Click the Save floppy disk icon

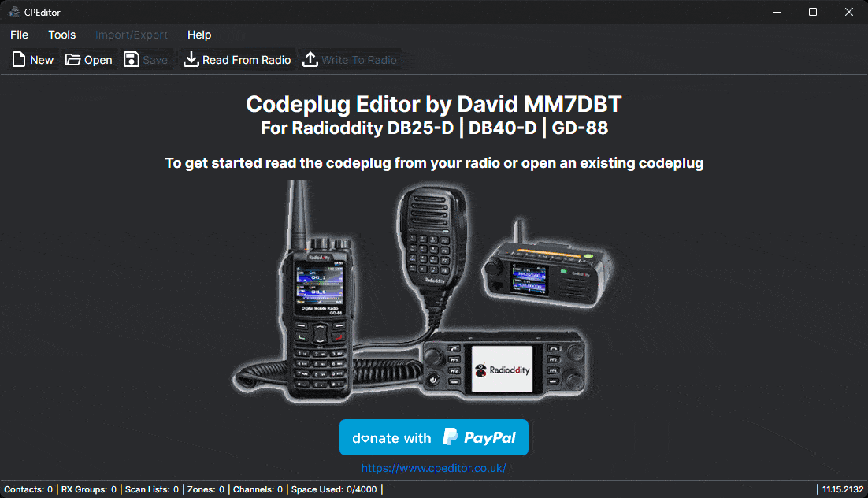(x=132, y=59)
